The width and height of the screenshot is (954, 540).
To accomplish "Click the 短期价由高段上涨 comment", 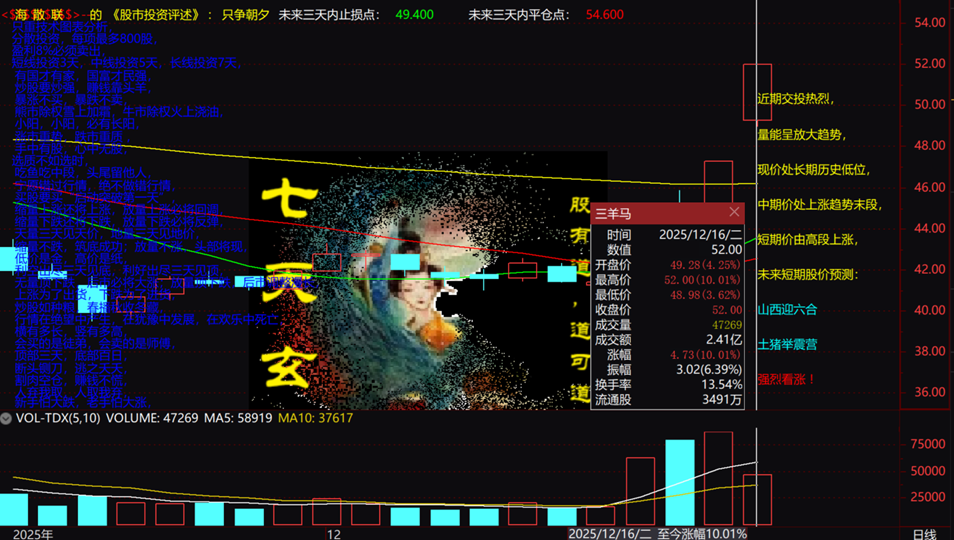I will point(808,240).
